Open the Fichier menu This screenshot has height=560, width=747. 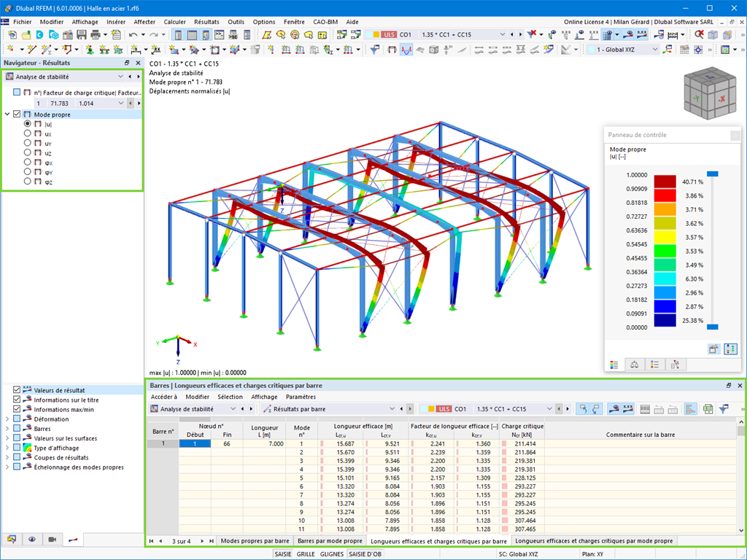pos(23,22)
